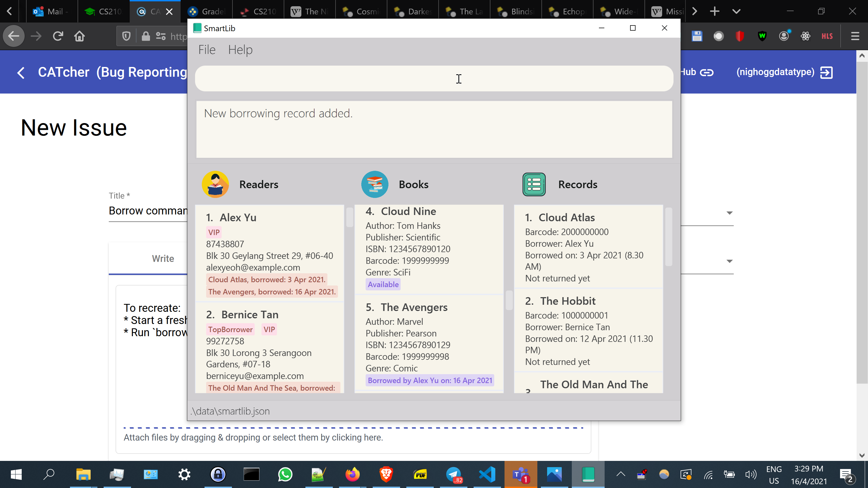Open Telegram from the taskbar
This screenshot has height=488, width=868.
click(454, 474)
